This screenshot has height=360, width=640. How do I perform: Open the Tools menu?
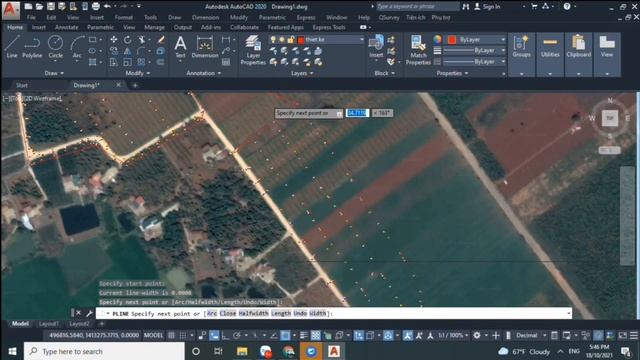pos(150,18)
